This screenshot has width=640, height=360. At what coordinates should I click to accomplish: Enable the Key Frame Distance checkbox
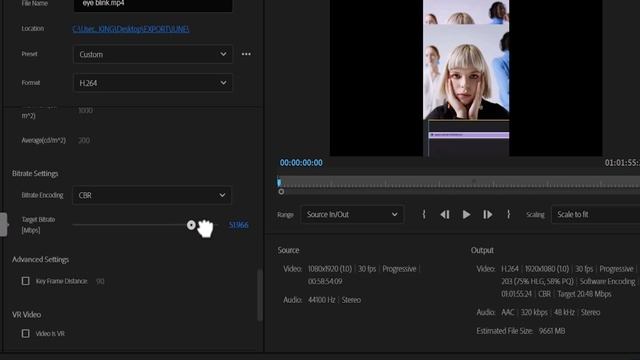tap(25, 281)
